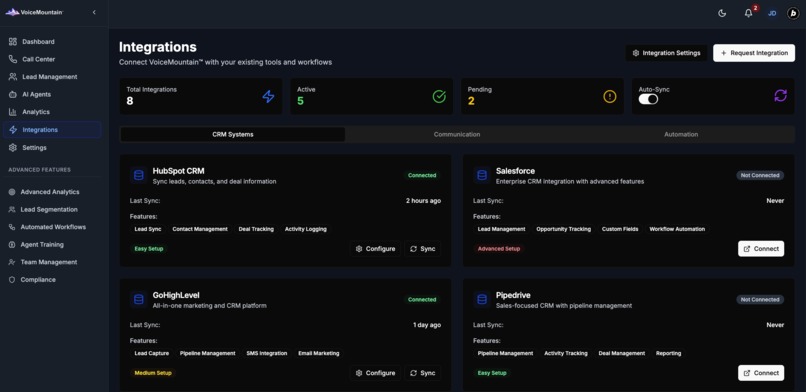This screenshot has height=392, width=806.
Task: Switch to the Automation tab
Action: point(681,135)
